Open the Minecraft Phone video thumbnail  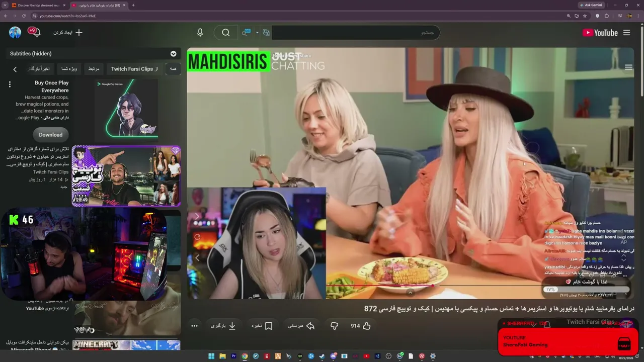coord(126,345)
